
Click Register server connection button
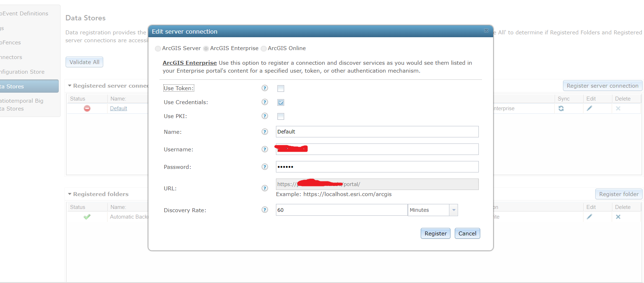pos(602,86)
